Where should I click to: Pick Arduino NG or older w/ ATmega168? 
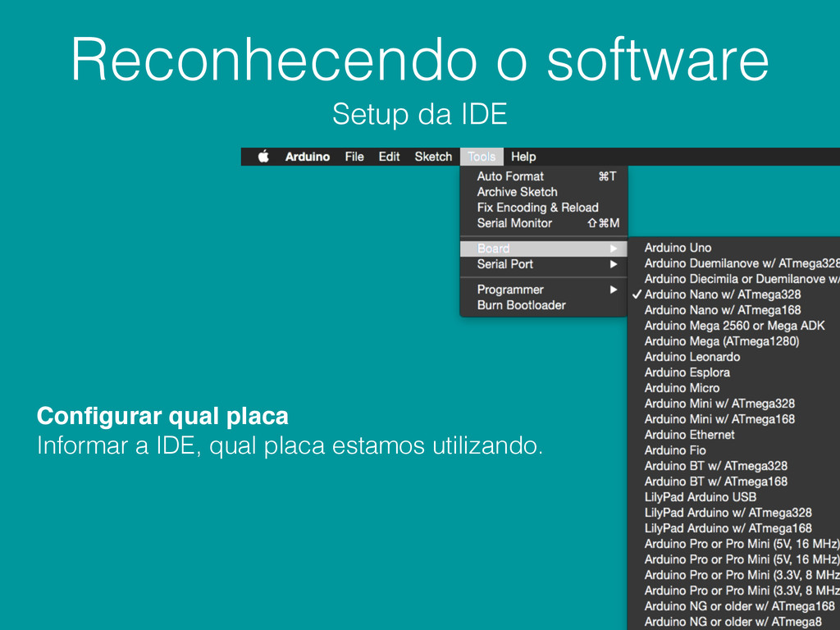click(734, 606)
